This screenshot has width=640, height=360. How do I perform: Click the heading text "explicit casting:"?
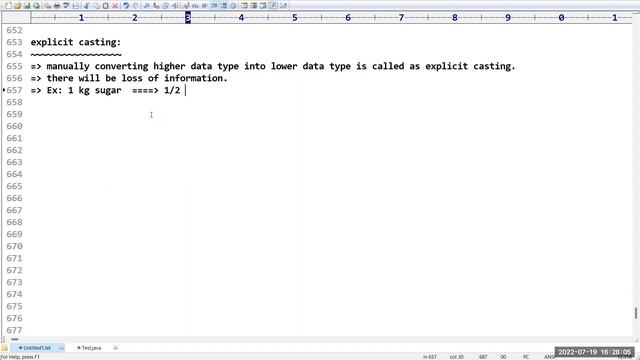(x=76, y=42)
